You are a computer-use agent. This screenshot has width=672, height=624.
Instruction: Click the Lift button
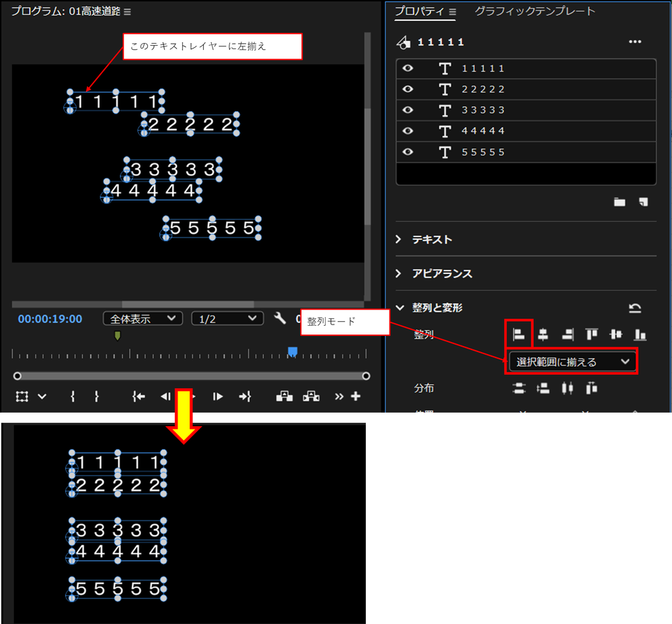click(x=285, y=396)
